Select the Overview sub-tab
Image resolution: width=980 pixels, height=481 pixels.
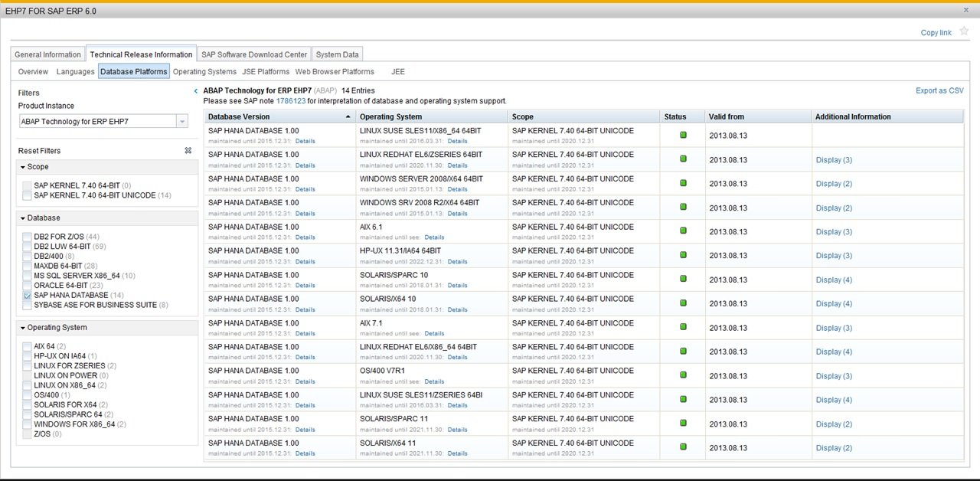pyautogui.click(x=33, y=72)
